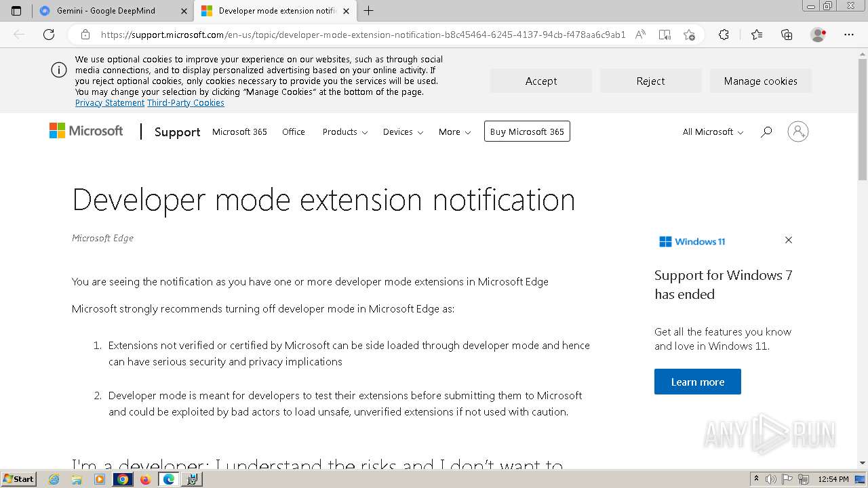
Task: Click the Windows 11 logo in promo
Action: (x=692, y=241)
